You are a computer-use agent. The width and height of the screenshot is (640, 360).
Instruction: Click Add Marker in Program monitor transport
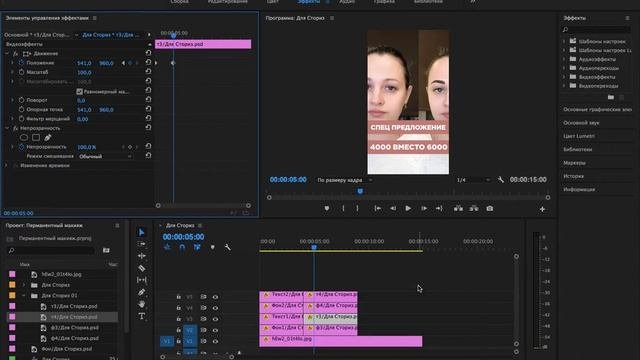327,209
